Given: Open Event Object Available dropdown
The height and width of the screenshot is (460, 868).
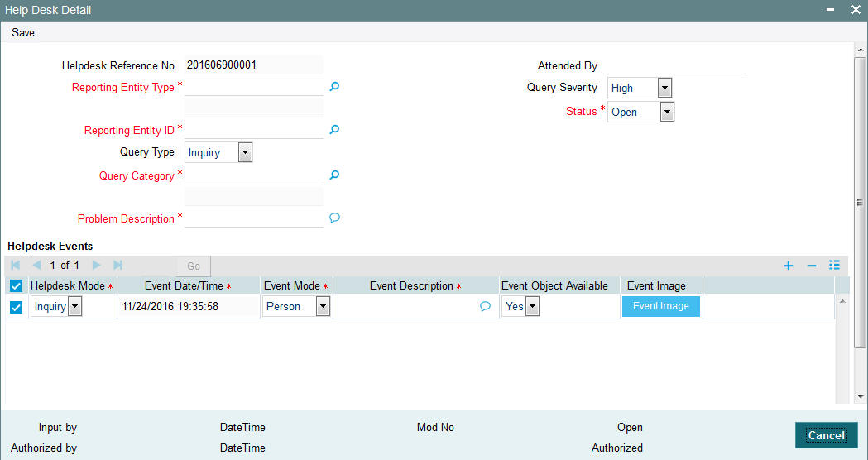Looking at the screenshot, I should pyautogui.click(x=533, y=306).
